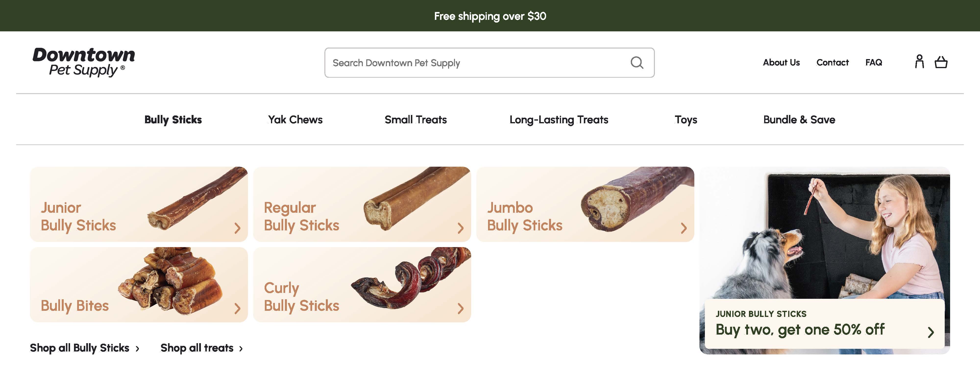This screenshot has width=980, height=376.
Task: Click the search magnifier icon
Action: click(x=637, y=63)
